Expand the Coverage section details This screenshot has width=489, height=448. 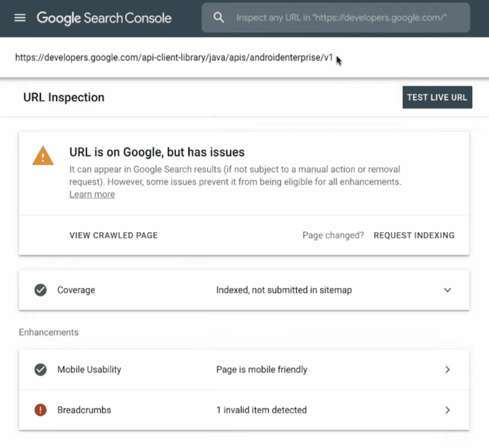pos(447,290)
